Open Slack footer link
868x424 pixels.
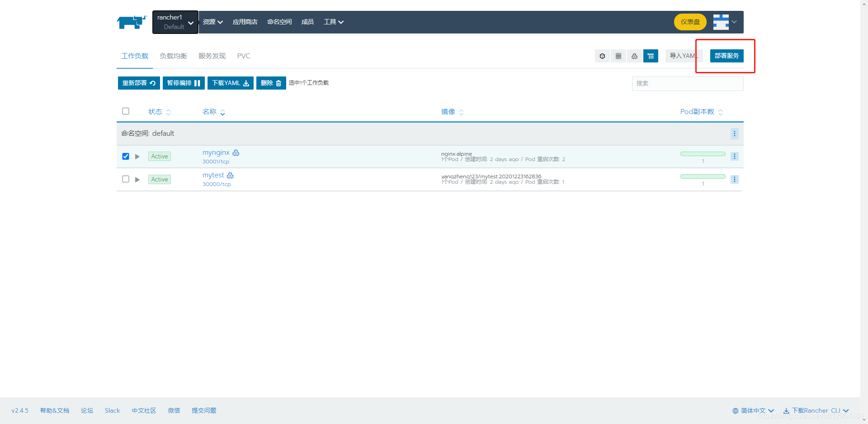pyautogui.click(x=112, y=411)
